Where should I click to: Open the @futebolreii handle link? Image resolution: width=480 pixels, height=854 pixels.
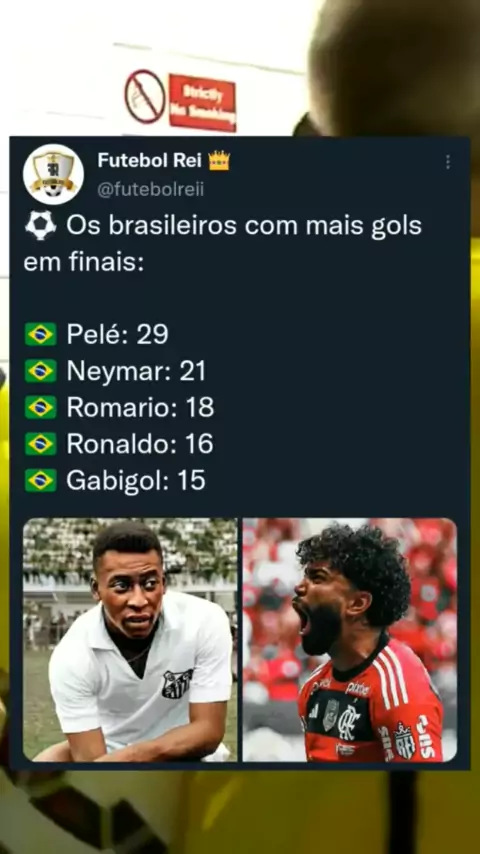pos(151,190)
